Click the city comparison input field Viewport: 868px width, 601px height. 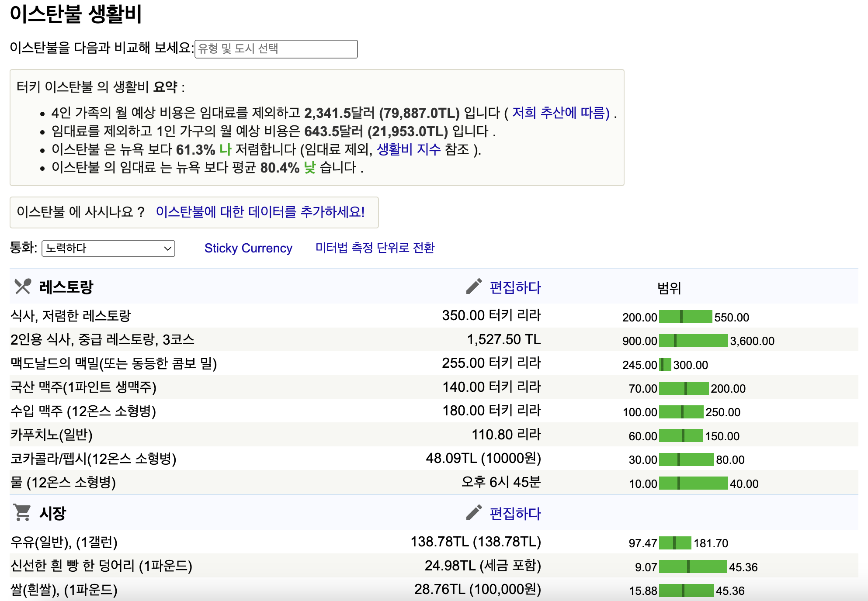tap(276, 49)
